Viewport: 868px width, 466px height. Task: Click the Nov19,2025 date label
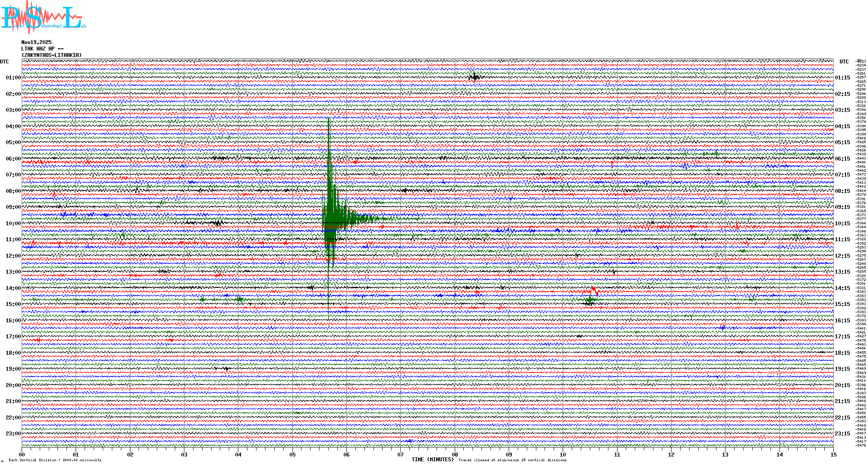(x=36, y=42)
